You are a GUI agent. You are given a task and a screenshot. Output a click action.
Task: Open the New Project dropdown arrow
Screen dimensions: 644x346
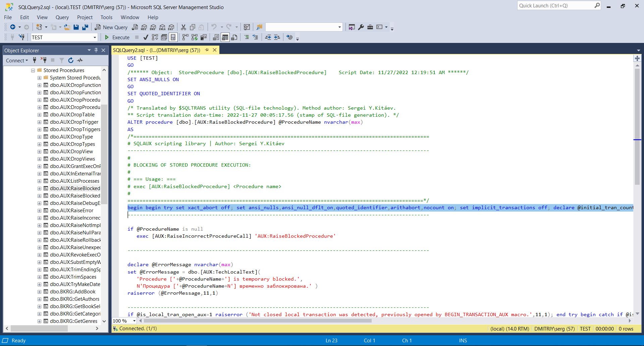click(x=46, y=27)
